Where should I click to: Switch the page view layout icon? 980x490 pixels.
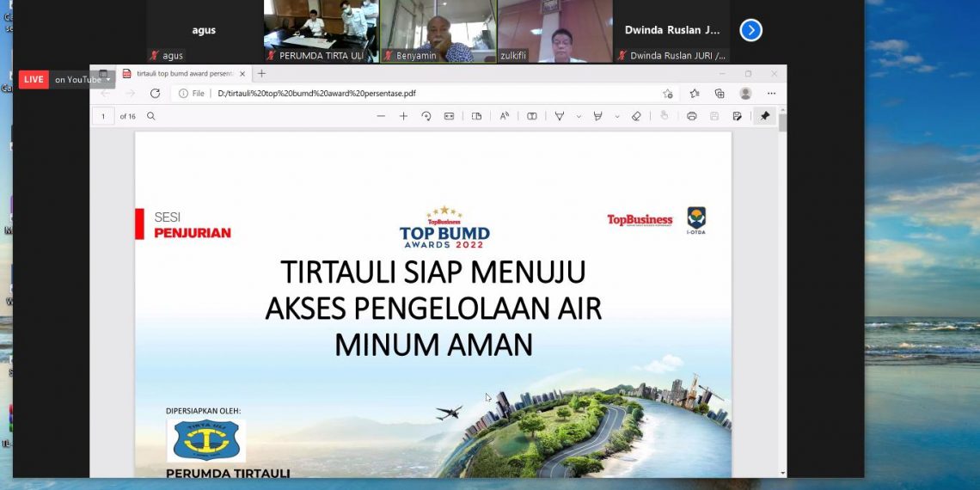(476, 116)
